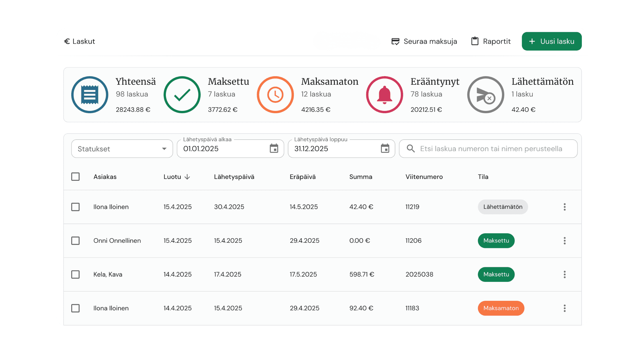Sort by Luotu column arrow

(x=187, y=177)
